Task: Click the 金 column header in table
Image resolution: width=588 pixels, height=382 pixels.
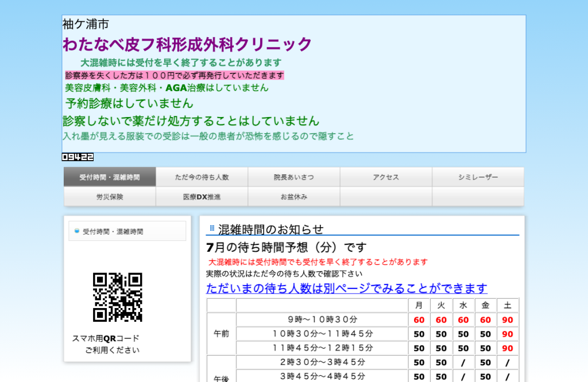Action: tap(485, 305)
